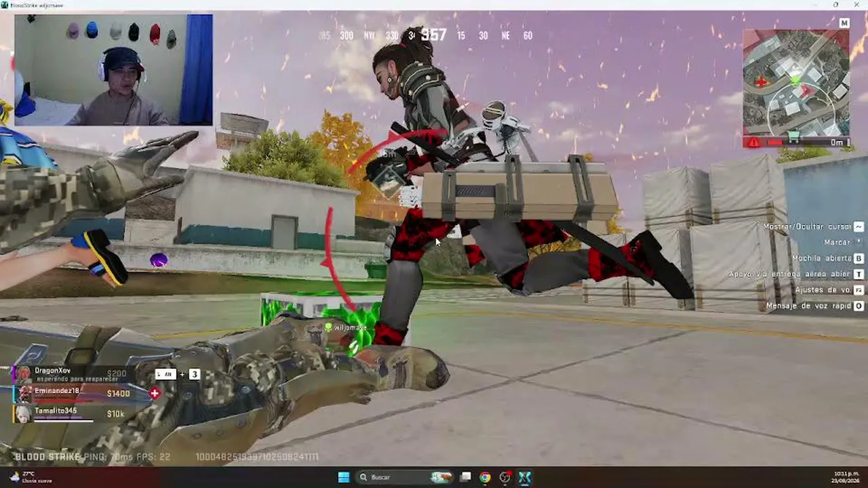The width and height of the screenshot is (868, 488).
Task: Click the $10k cash value for Tamalito345
Action: [x=115, y=413]
